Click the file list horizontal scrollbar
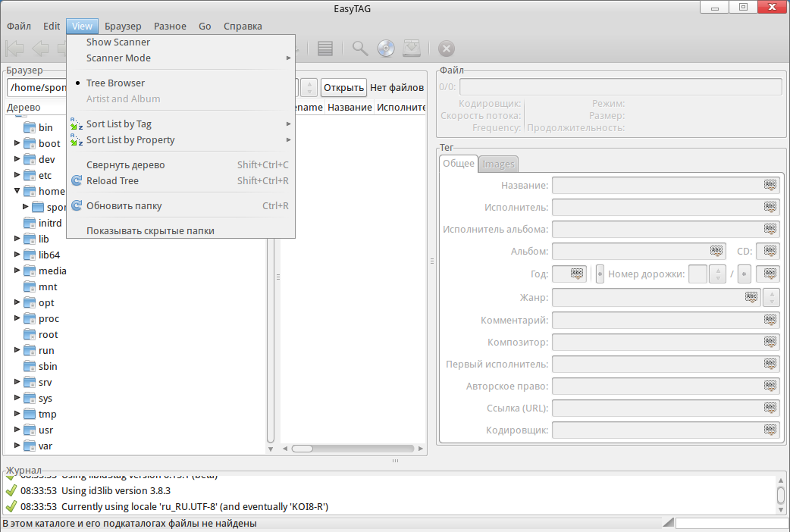This screenshot has height=532, width=790. coord(349,449)
